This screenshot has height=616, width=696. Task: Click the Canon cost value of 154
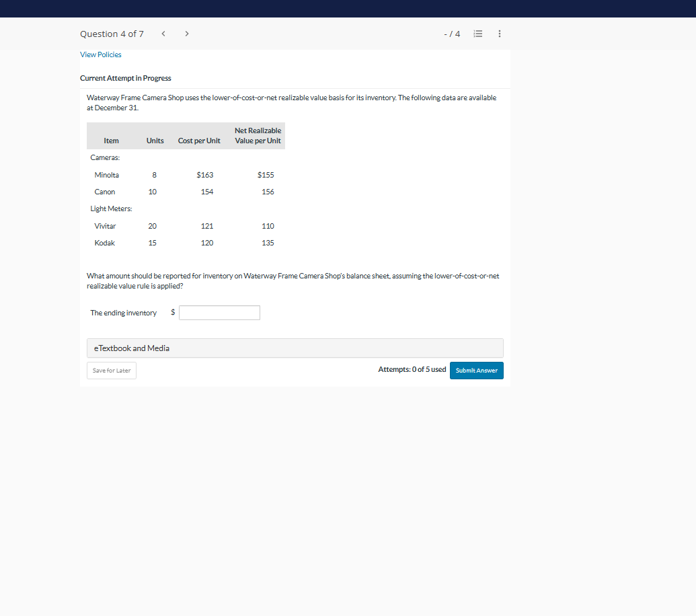[x=206, y=191]
